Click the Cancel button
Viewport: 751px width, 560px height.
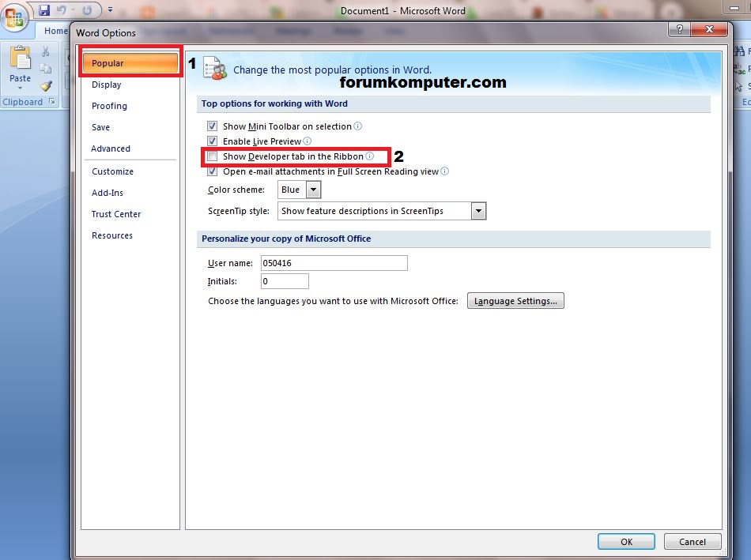pos(692,541)
